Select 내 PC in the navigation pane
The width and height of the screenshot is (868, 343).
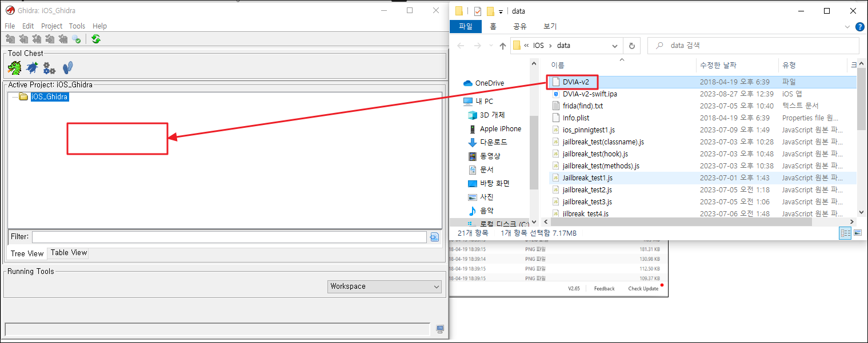[x=478, y=101]
